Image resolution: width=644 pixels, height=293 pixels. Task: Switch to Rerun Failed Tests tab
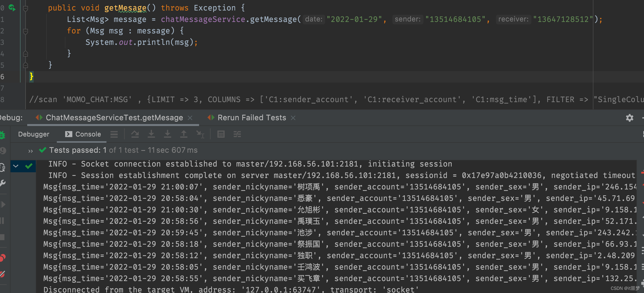click(252, 117)
